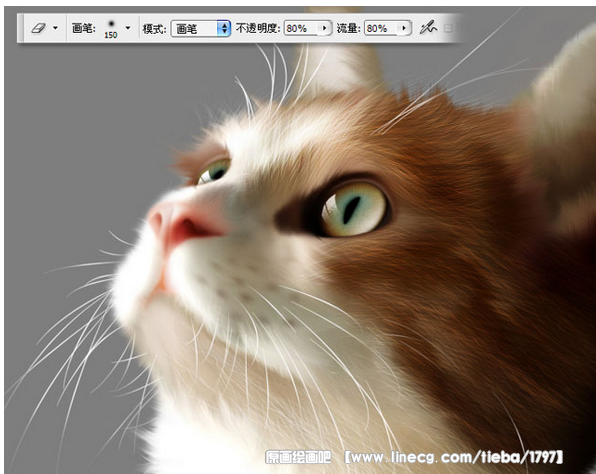
Task: Open the Eraser tool preset picker arrow
Action: coord(55,28)
